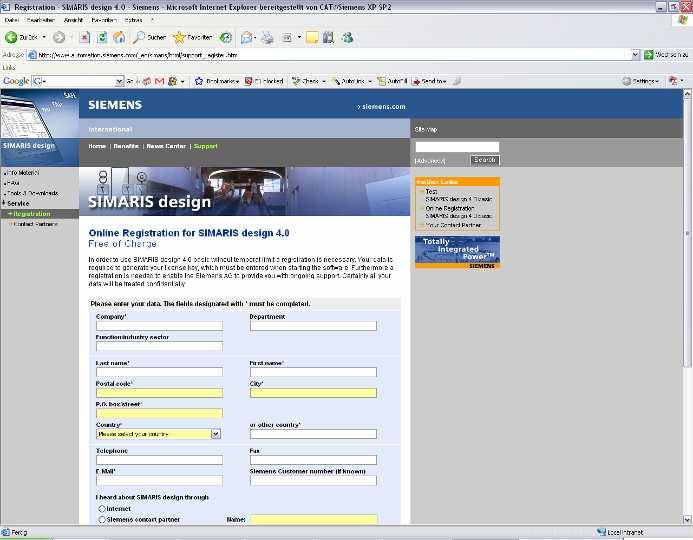The height and width of the screenshot is (540, 693).
Task: Open the News Center navigation link
Action: point(166,146)
